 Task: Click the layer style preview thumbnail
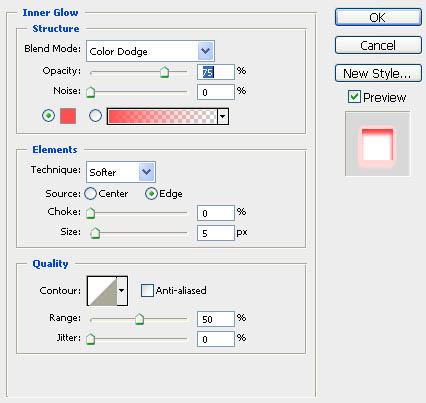377,144
